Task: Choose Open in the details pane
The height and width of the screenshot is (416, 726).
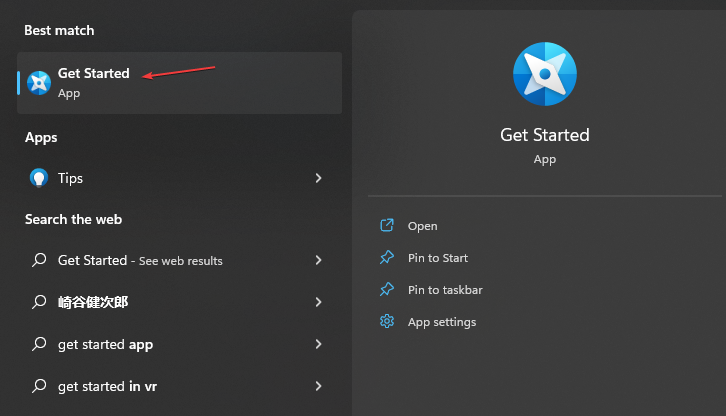Action: click(422, 226)
